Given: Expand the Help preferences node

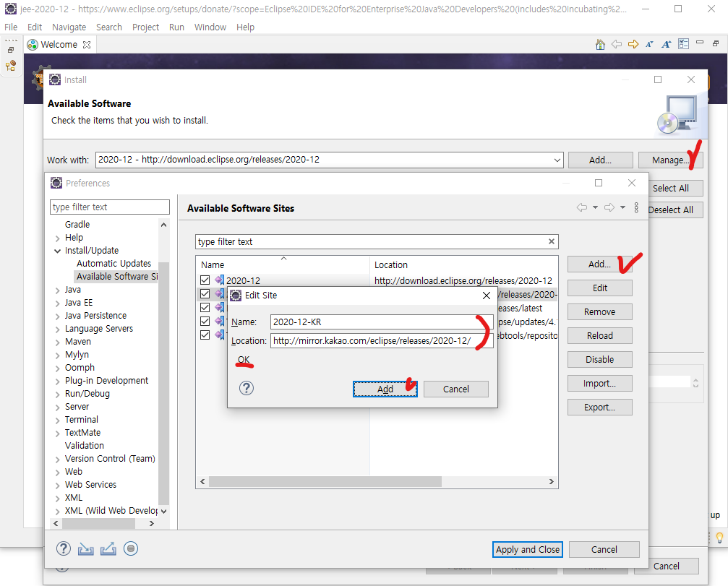Looking at the screenshot, I should [x=58, y=238].
